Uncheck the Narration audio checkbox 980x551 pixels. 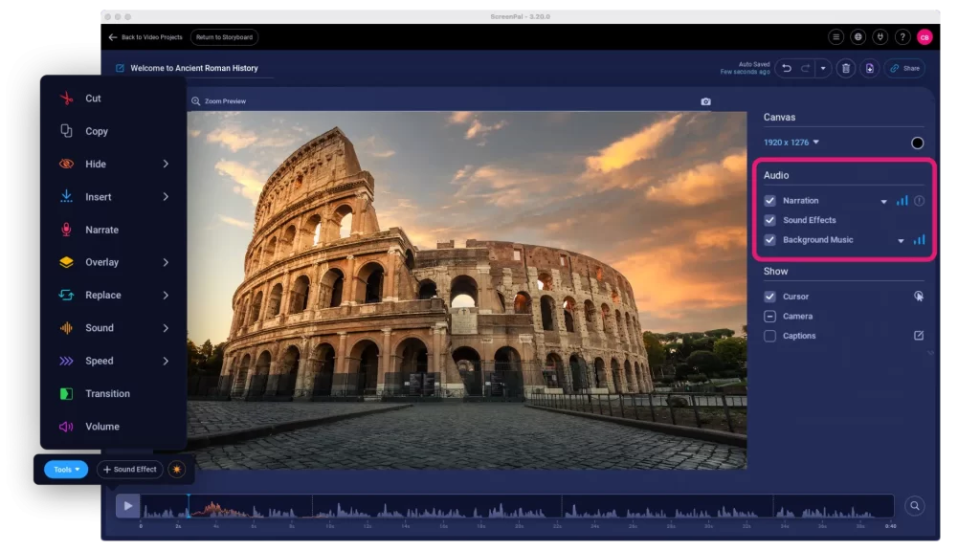coord(769,201)
